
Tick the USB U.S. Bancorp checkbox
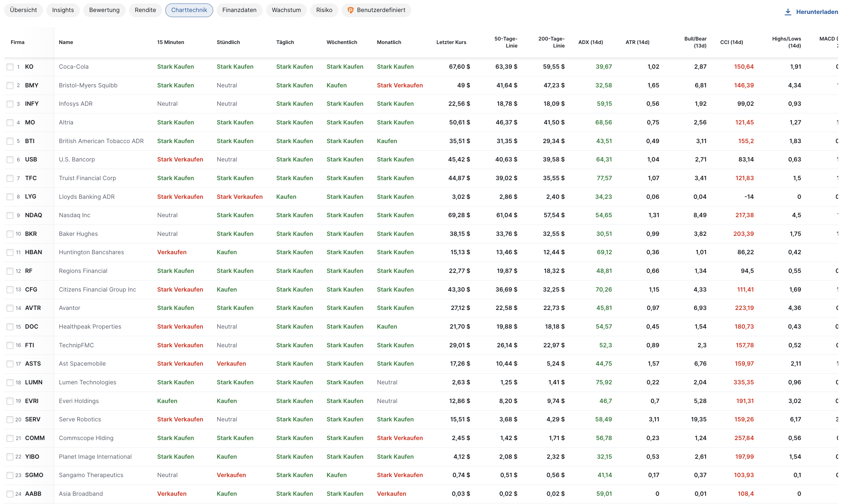(10, 160)
